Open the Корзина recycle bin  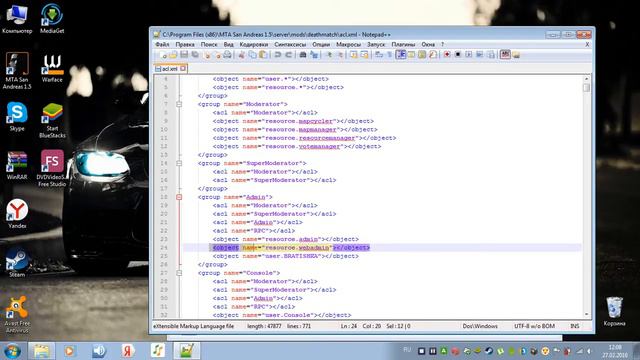tap(614, 311)
